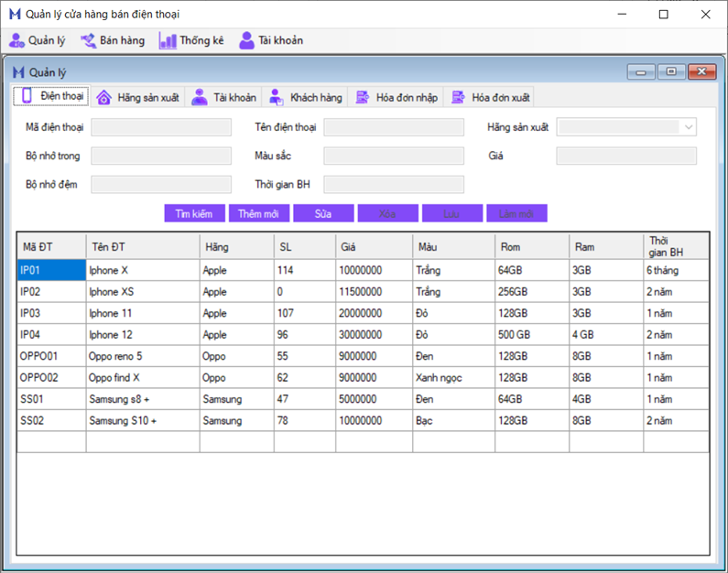Click the Hóa đơn nhập icon
Screen dimensions: 728x573
362,97
